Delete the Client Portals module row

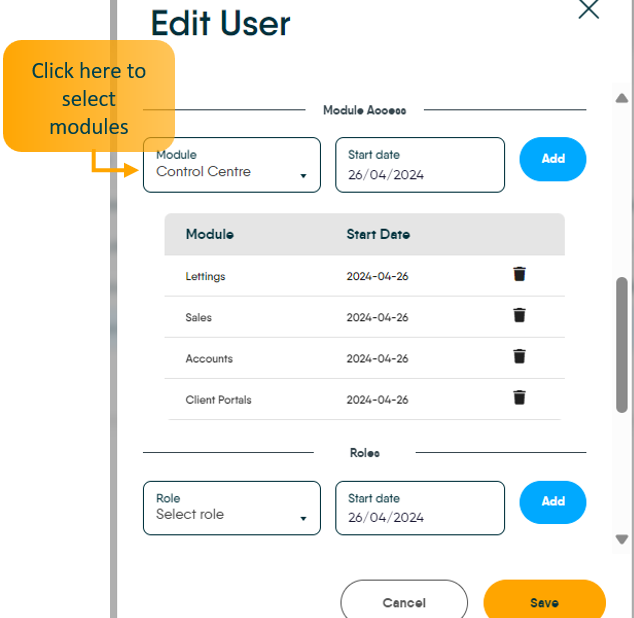tap(519, 397)
